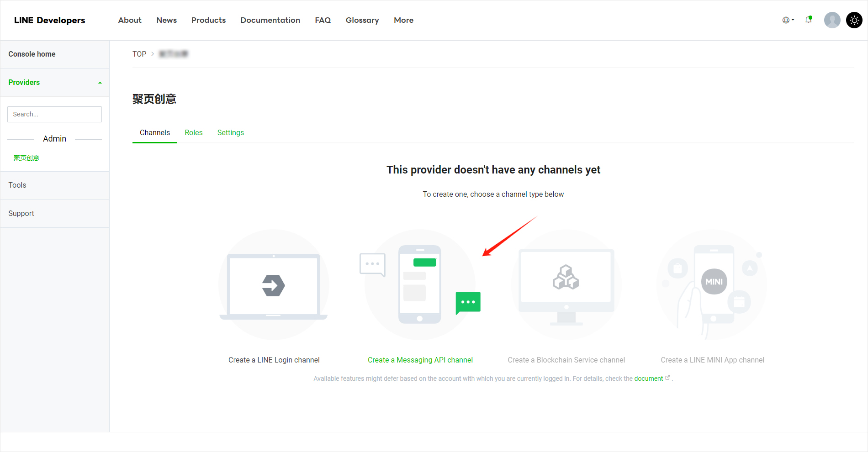Open the News menu item
The height and width of the screenshot is (452, 868).
click(x=166, y=20)
